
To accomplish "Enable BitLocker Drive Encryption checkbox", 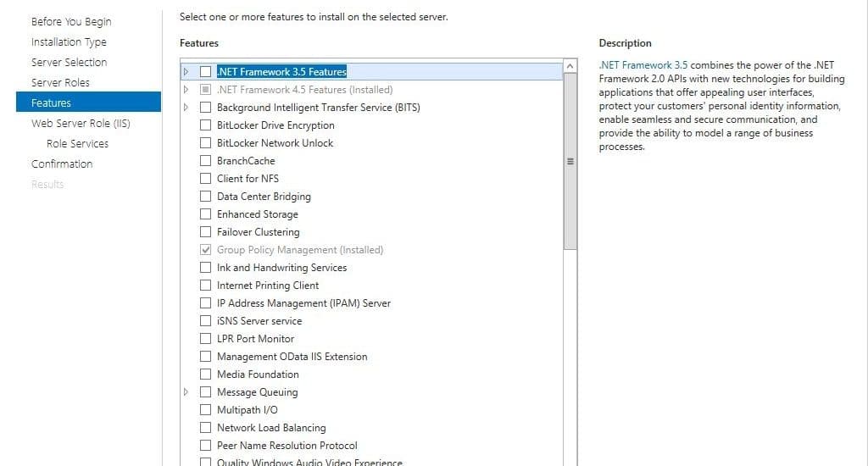I will click(x=205, y=125).
